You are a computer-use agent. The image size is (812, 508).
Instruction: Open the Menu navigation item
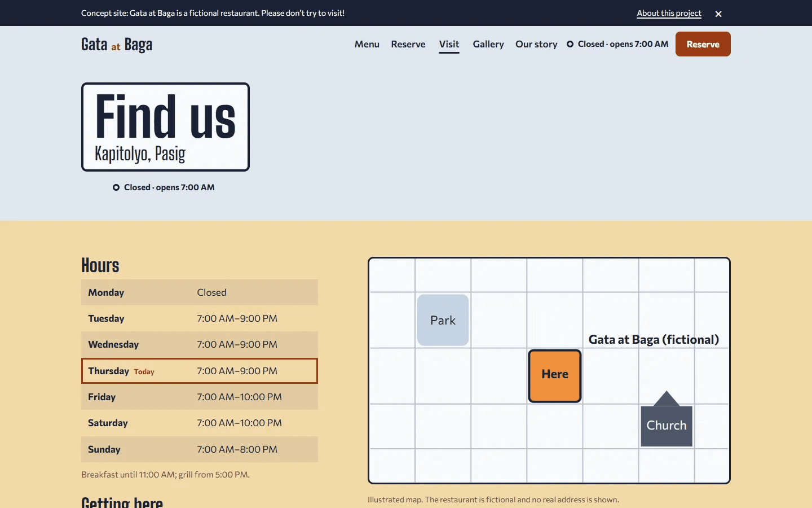[367, 44]
